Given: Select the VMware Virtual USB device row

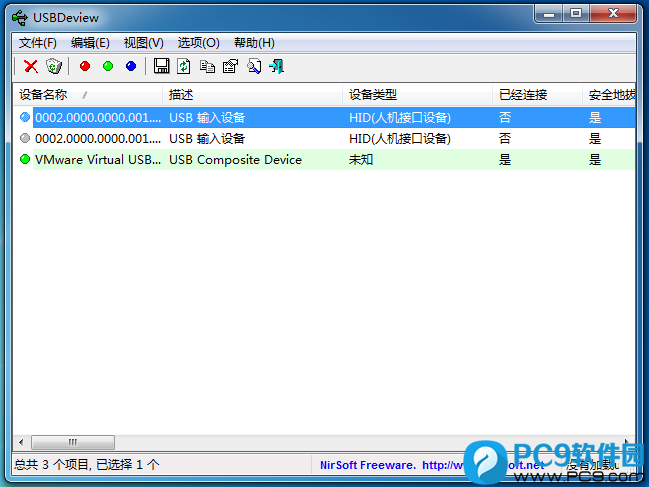Looking at the screenshot, I should pos(324,159).
